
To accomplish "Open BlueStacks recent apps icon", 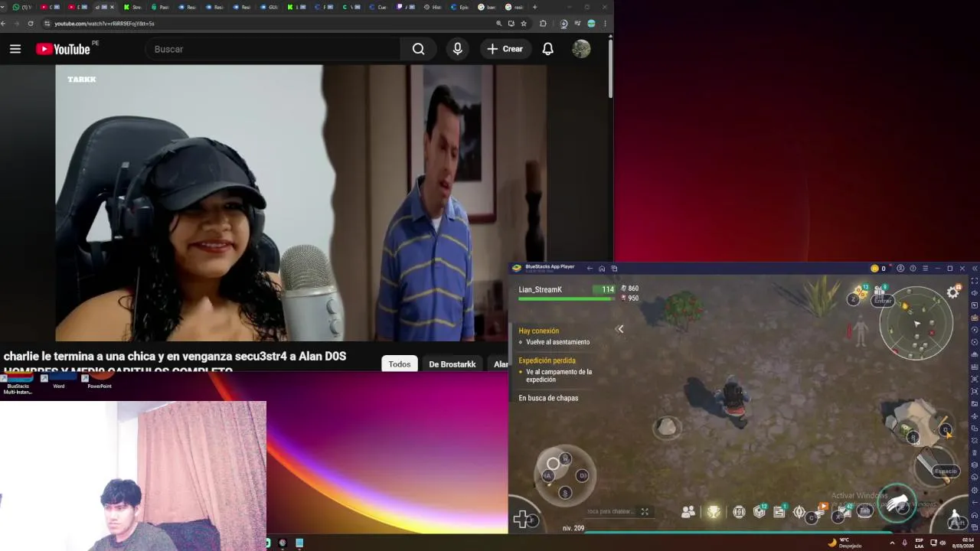I will (614, 269).
